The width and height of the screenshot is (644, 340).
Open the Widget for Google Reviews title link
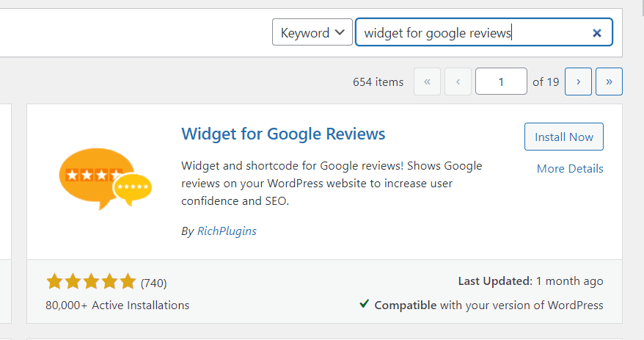coord(283,134)
